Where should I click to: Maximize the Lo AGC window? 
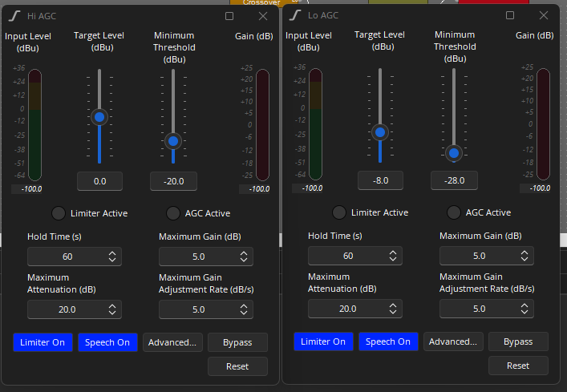(510, 15)
